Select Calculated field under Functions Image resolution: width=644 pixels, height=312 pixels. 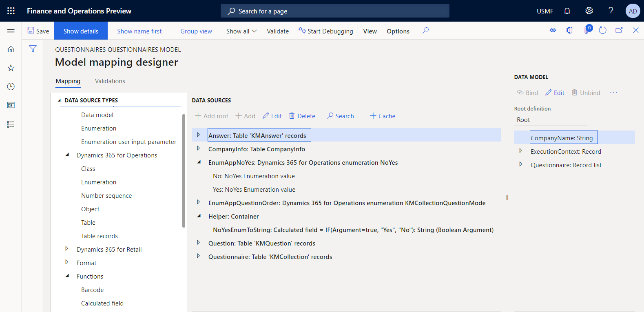[x=102, y=303]
